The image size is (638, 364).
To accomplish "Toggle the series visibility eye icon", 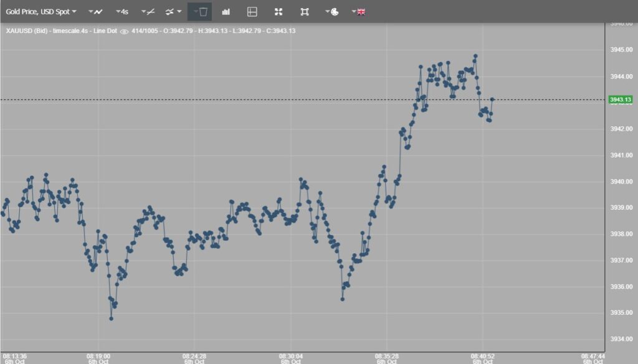I will (124, 30).
